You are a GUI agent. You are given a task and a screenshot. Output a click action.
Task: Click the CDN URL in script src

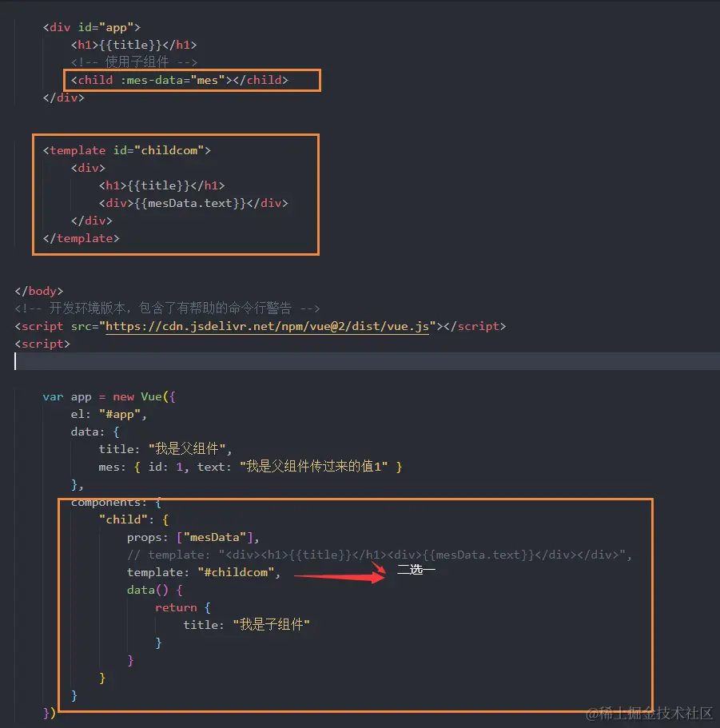click(268, 326)
